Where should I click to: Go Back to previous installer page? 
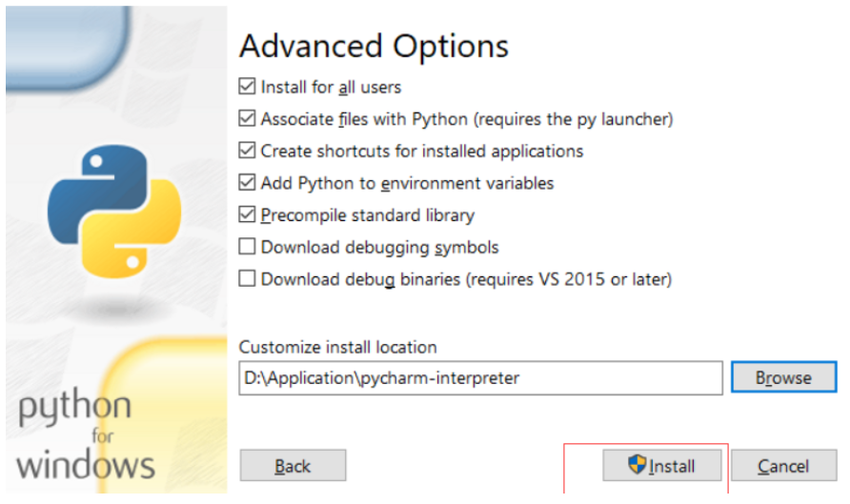(293, 466)
